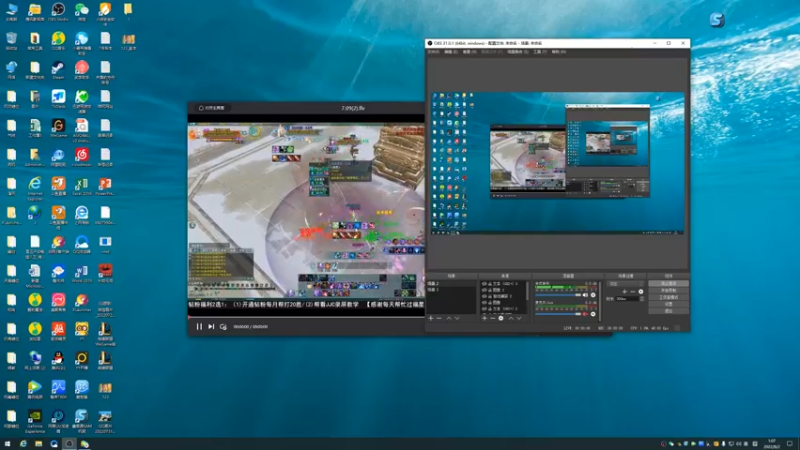The height and width of the screenshot is (450, 800).
Task: Click 打开主界面 button in video player
Action: [212, 108]
